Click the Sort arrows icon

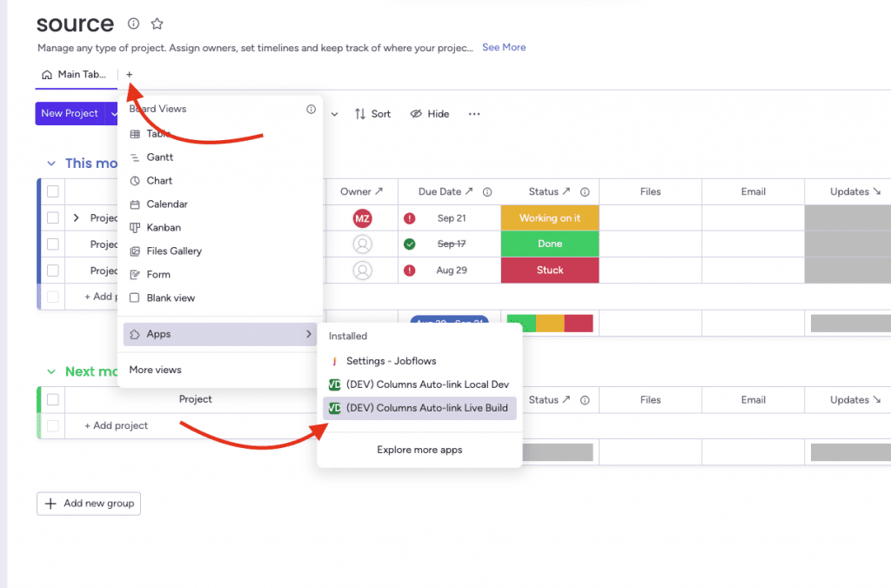pyautogui.click(x=359, y=114)
